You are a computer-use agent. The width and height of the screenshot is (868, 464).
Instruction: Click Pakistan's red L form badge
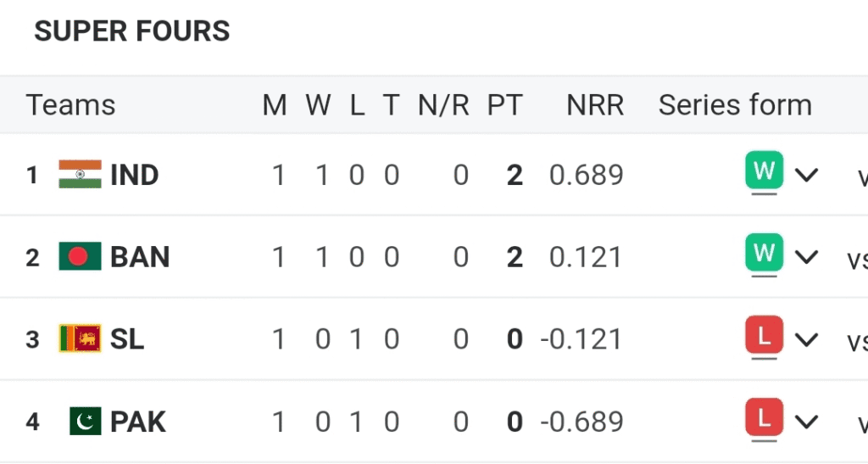pyautogui.click(x=764, y=417)
